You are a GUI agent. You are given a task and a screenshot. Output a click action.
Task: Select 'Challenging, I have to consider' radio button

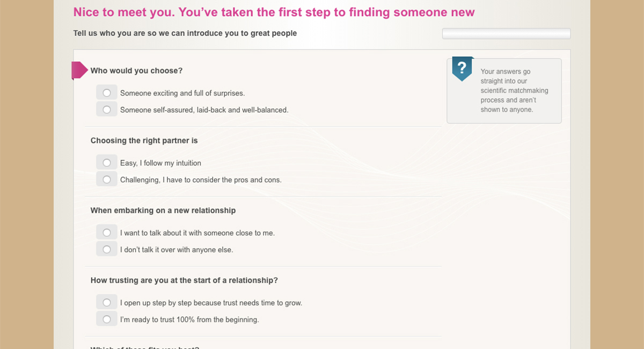click(x=107, y=179)
